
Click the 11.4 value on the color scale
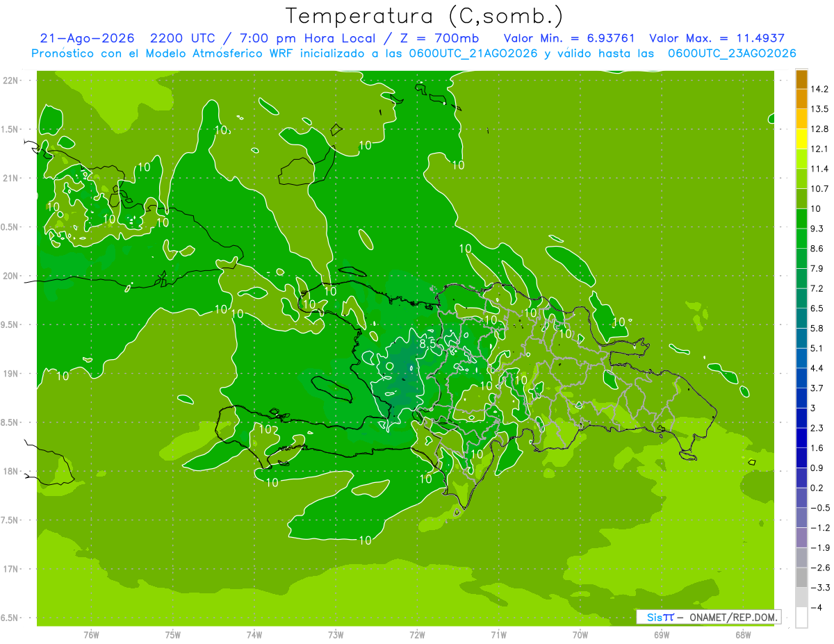tap(819, 169)
